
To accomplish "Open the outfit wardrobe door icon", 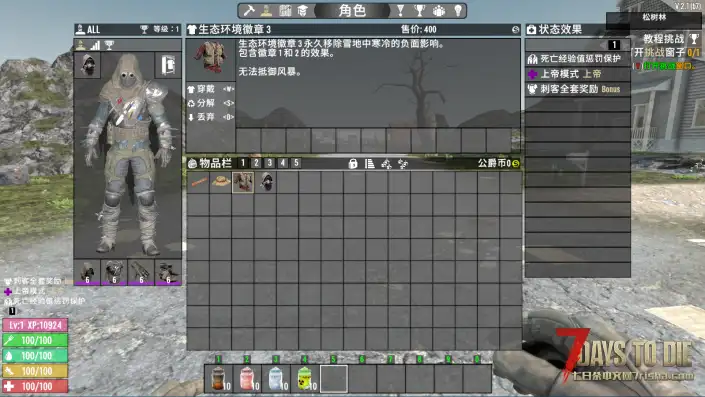I will click(x=168, y=66).
